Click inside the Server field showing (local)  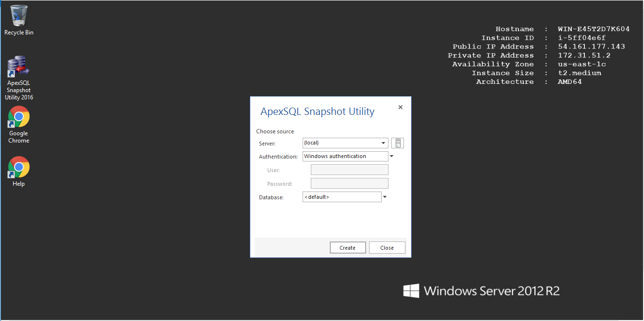pos(340,143)
